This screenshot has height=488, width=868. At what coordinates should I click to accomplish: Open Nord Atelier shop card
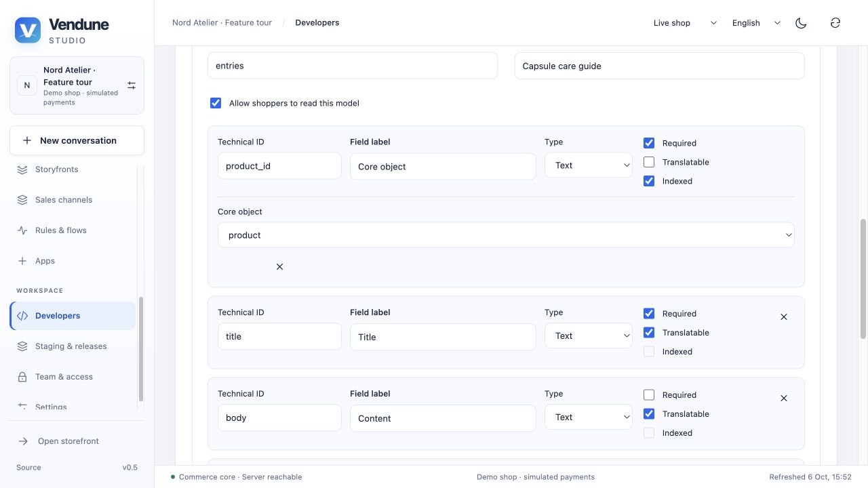[77, 85]
